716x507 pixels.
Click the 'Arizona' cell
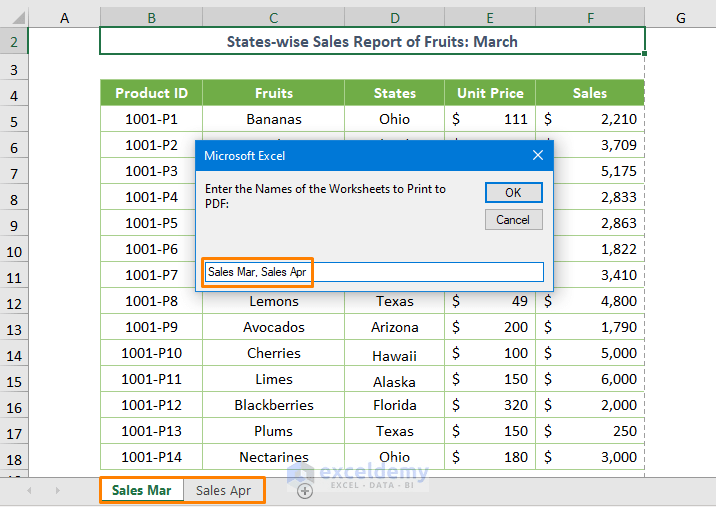(395, 327)
